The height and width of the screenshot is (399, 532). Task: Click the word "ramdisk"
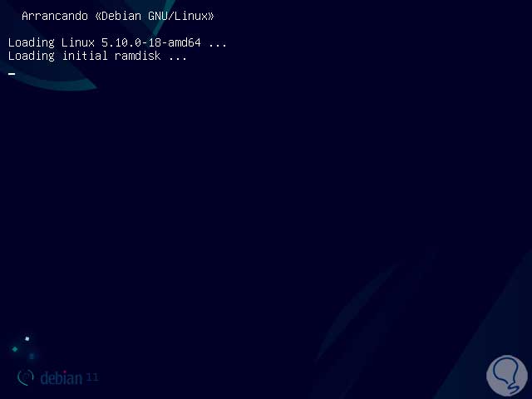tap(137, 56)
